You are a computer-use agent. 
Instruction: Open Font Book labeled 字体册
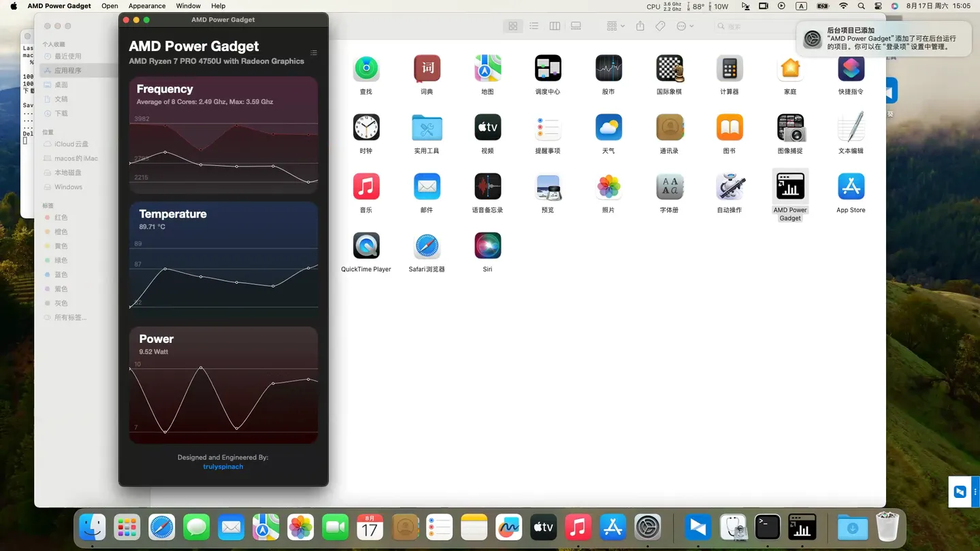coord(669,186)
